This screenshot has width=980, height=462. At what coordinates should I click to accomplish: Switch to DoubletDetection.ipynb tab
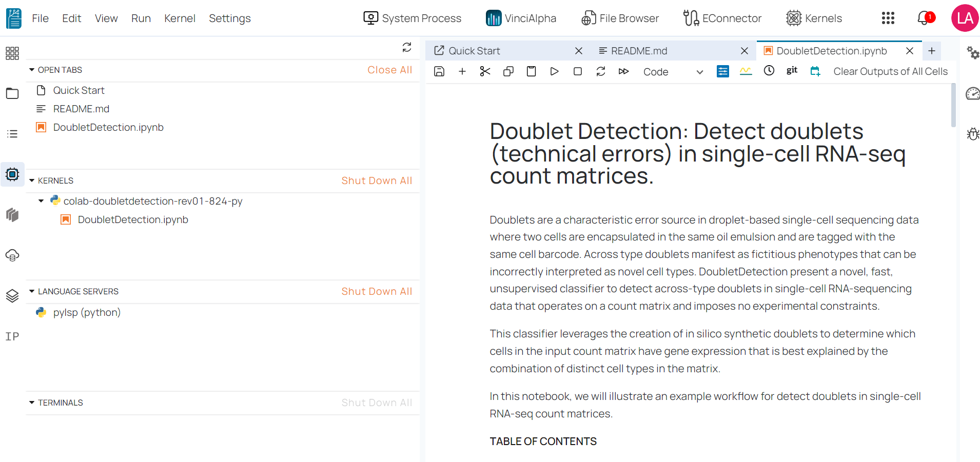pyautogui.click(x=832, y=51)
